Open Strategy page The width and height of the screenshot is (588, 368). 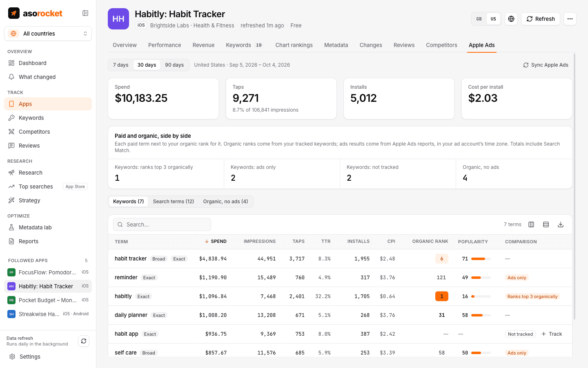[48, 200]
